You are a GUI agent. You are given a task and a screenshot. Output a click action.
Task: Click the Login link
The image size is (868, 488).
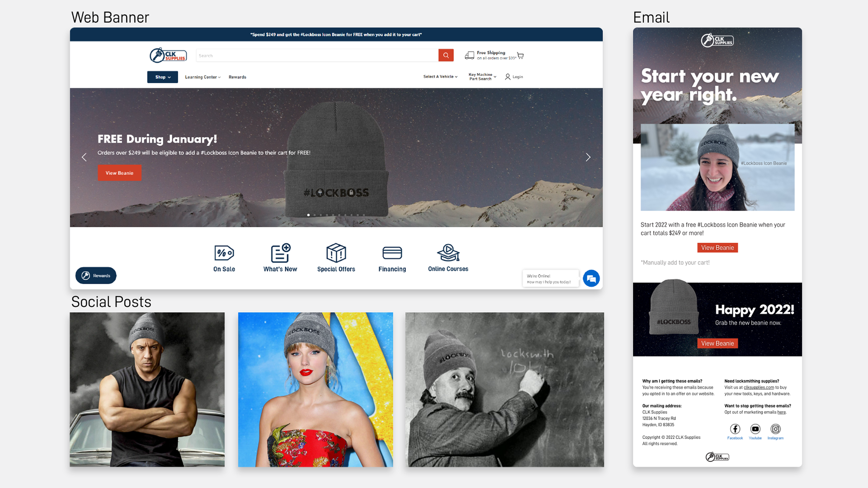point(518,77)
